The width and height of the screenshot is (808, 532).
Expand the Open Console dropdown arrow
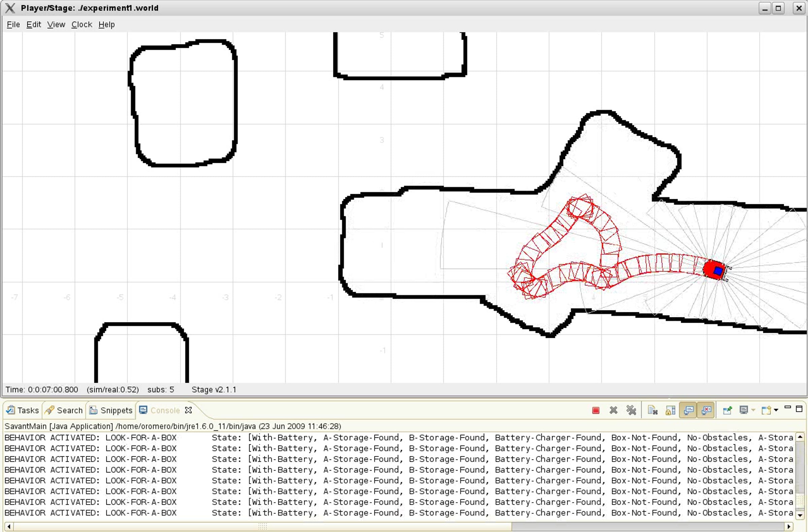click(x=776, y=411)
